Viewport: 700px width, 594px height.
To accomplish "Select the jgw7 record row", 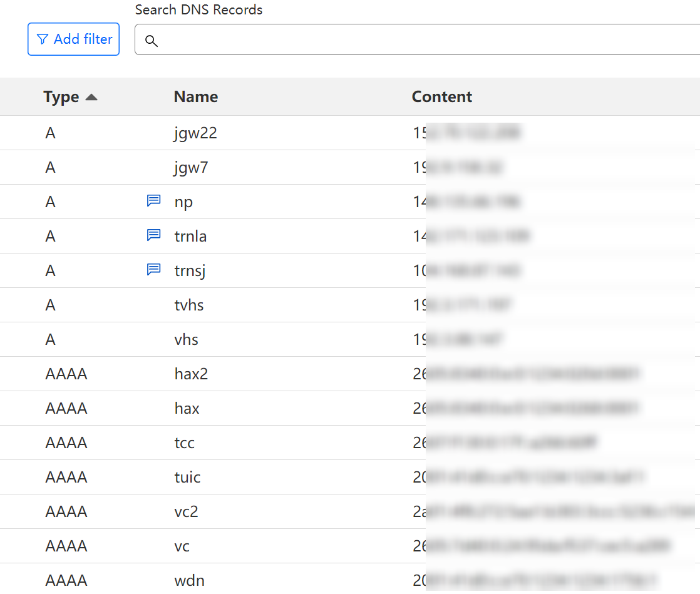I will 191,167.
